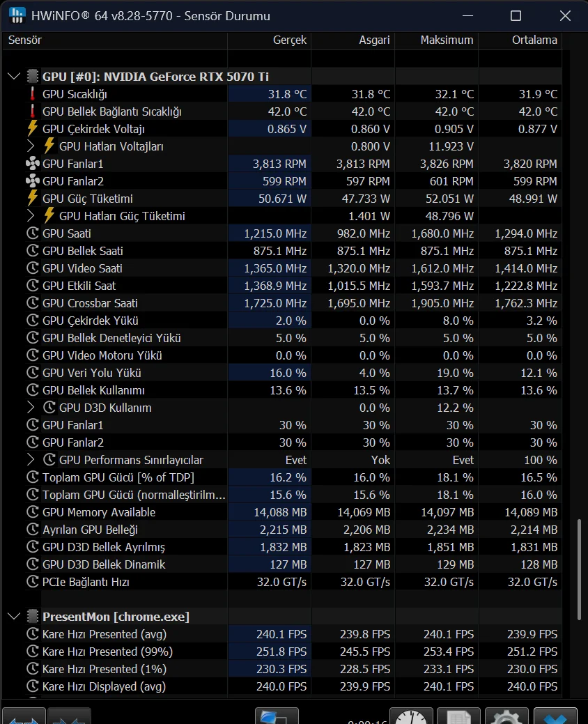Click the remote monitors icon in bottom toolbar
This screenshot has width=588, height=724.
(277, 716)
